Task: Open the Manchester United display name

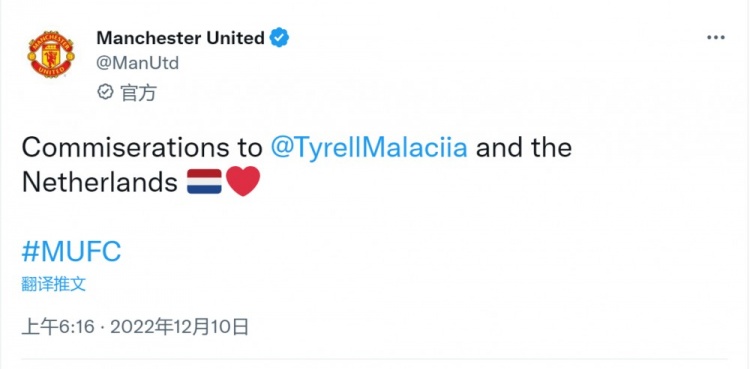Action: click(180, 37)
